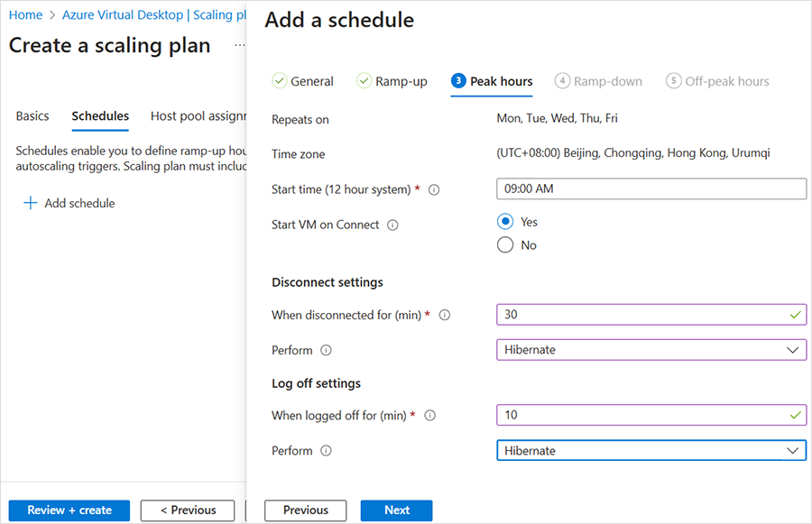
Task: Go to the General step tab
Action: (303, 81)
